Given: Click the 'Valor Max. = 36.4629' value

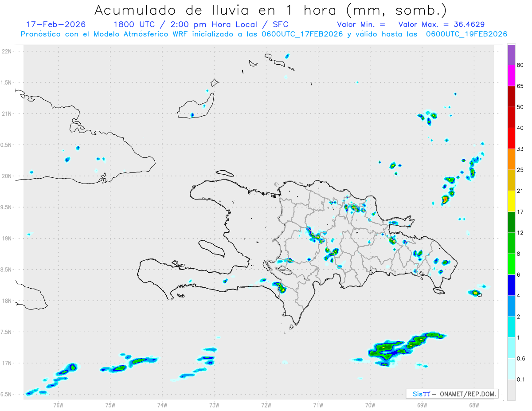Looking at the screenshot, I should [442, 25].
